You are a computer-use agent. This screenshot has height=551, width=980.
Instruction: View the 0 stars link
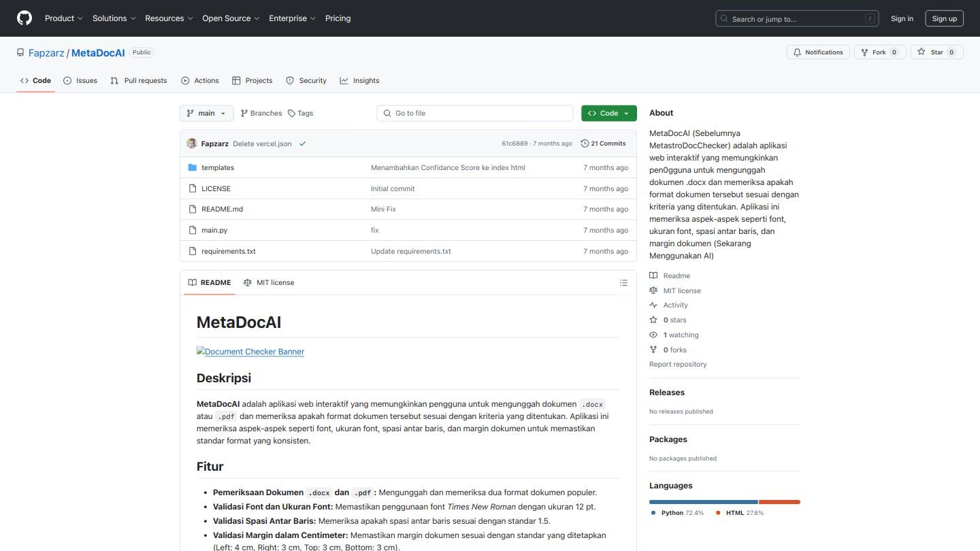(x=668, y=320)
